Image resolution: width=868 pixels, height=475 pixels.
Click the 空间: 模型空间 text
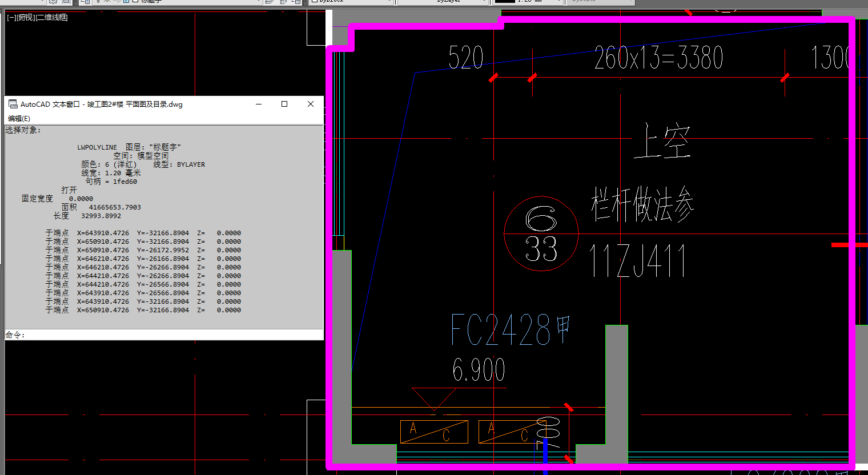[140, 156]
